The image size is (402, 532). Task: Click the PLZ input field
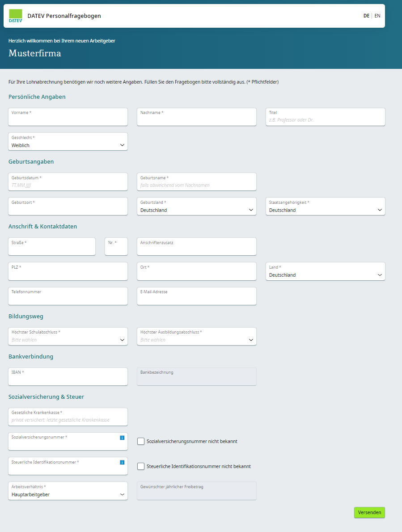coord(68,271)
